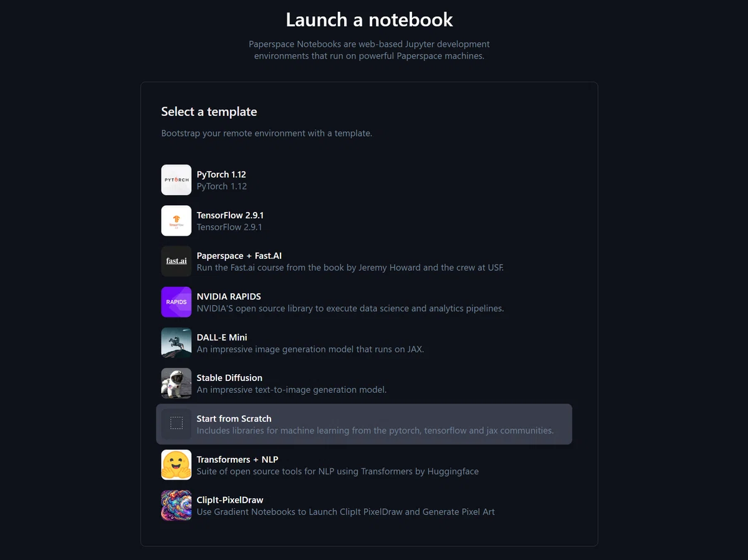Choose the Paperspace + Fast.AI template title
This screenshot has width=748, height=560.
[239, 256]
